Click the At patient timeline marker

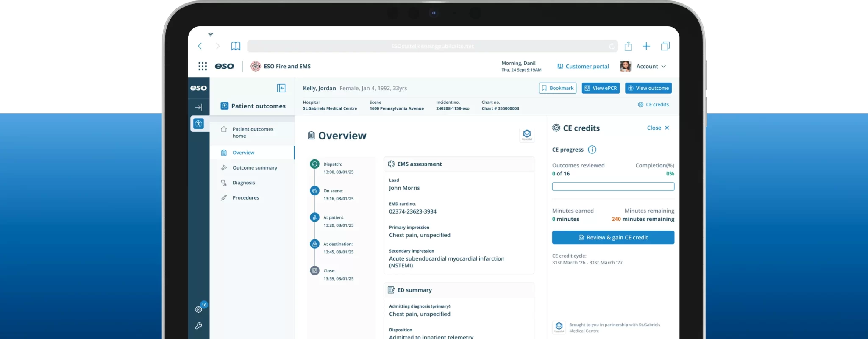point(314,217)
